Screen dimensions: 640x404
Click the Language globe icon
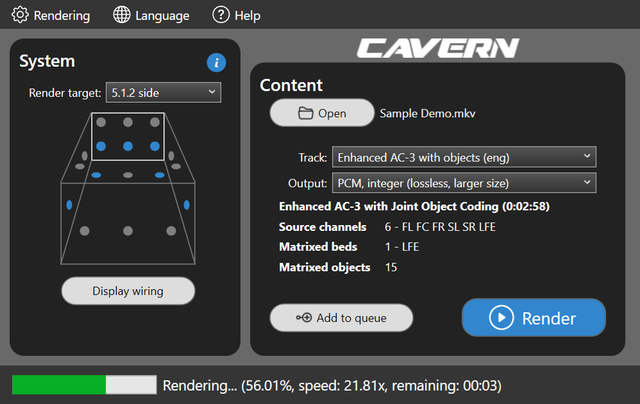(121, 15)
